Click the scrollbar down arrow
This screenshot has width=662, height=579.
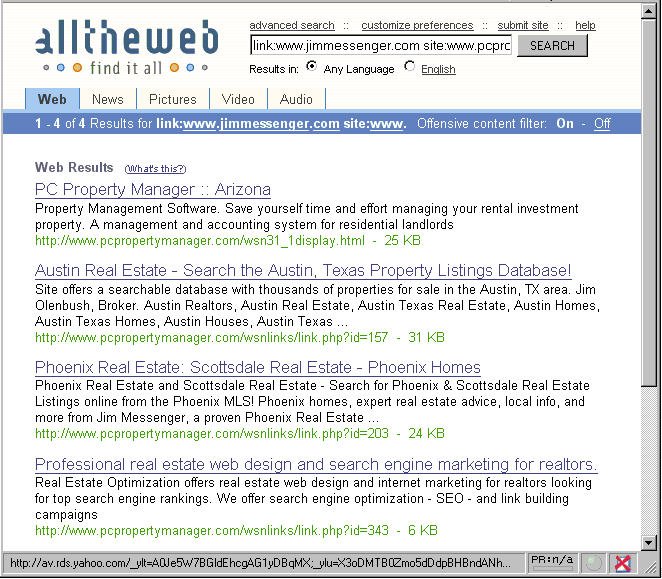pos(648,542)
